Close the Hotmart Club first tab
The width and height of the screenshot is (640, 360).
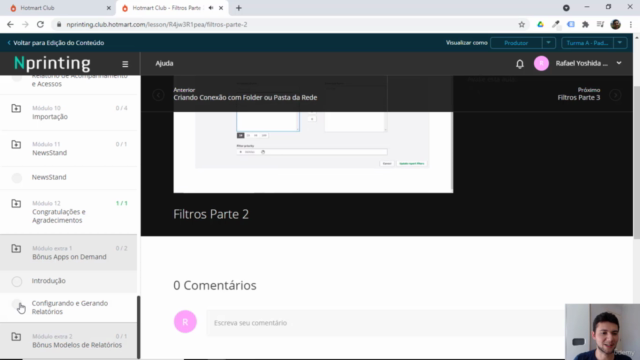(109, 8)
